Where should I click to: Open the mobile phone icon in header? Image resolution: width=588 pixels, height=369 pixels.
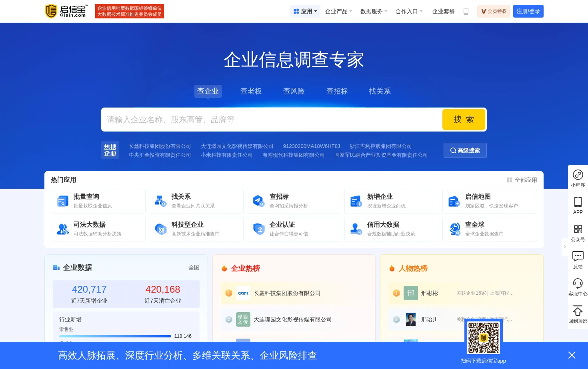pyautogui.click(x=466, y=12)
